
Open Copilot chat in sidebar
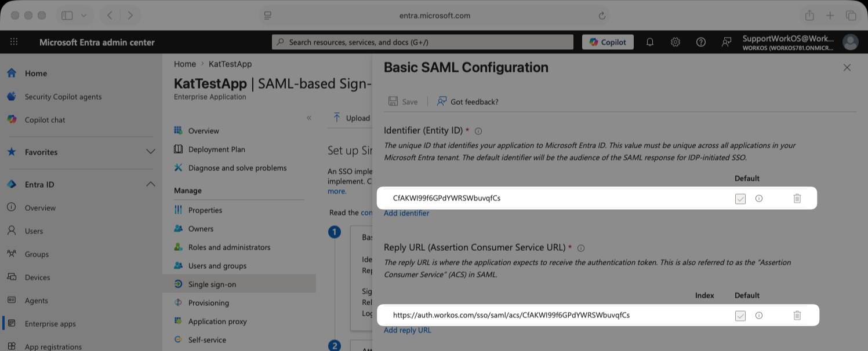(45, 120)
